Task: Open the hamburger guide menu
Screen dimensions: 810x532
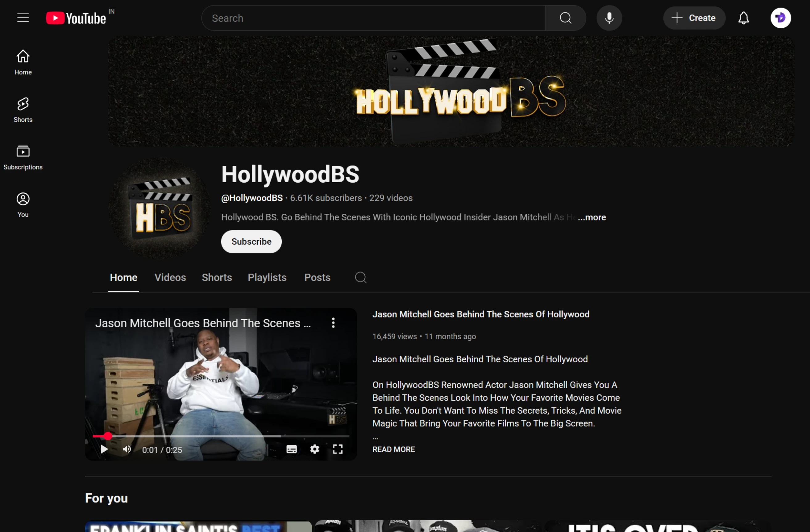Action: click(x=23, y=18)
